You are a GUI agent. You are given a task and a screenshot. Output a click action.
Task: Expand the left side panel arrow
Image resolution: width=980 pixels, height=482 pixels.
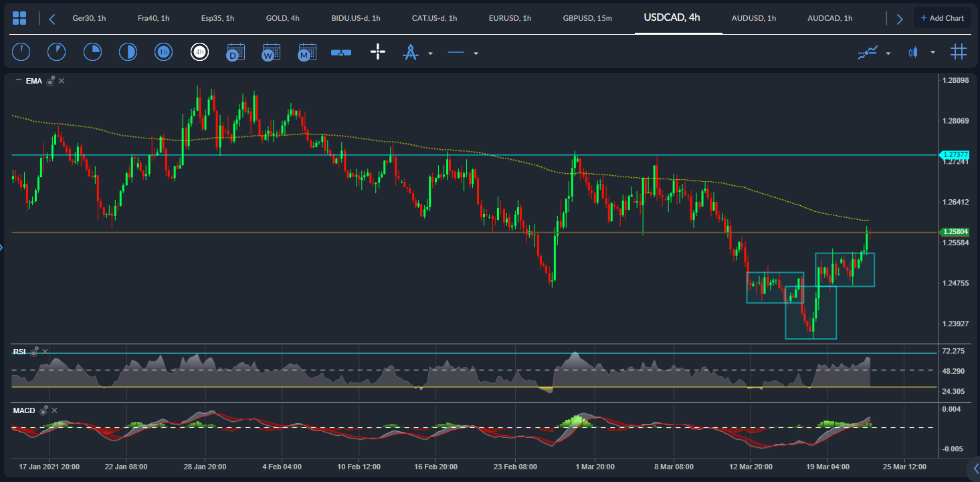(2, 248)
